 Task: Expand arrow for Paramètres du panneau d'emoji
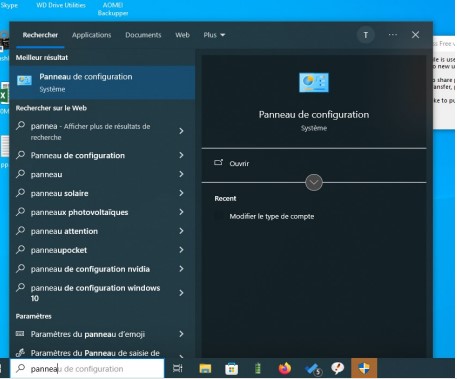click(x=181, y=334)
